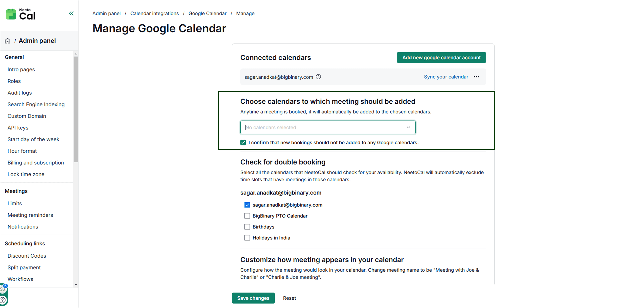This screenshot has height=308, width=644.
Task: Click the home icon in sidebar
Action: click(x=8, y=41)
